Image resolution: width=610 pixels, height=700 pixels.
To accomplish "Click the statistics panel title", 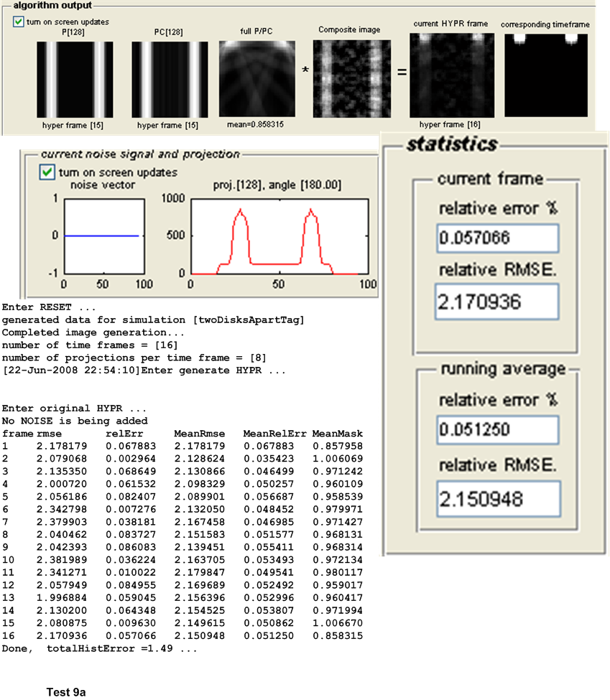I will pyautogui.click(x=452, y=144).
